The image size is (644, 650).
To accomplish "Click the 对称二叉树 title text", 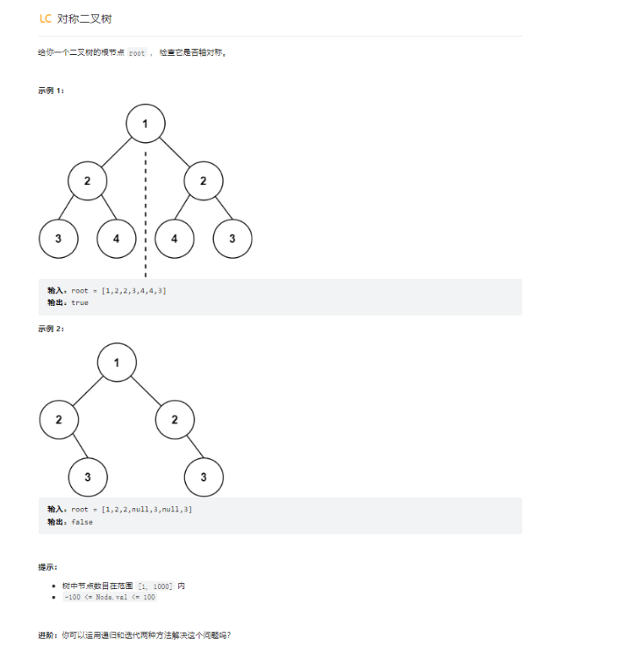I will 85,19.
